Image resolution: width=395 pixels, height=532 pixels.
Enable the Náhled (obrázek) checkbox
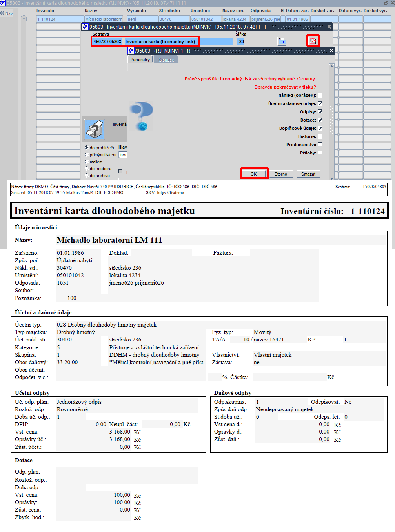point(320,95)
